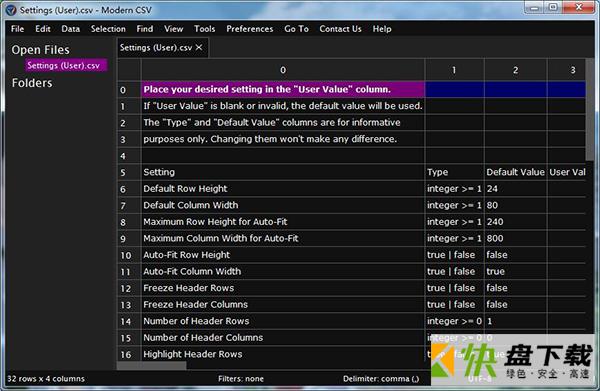This screenshot has height=391, width=600.
Task: Open the Go To menu
Action: pos(296,29)
